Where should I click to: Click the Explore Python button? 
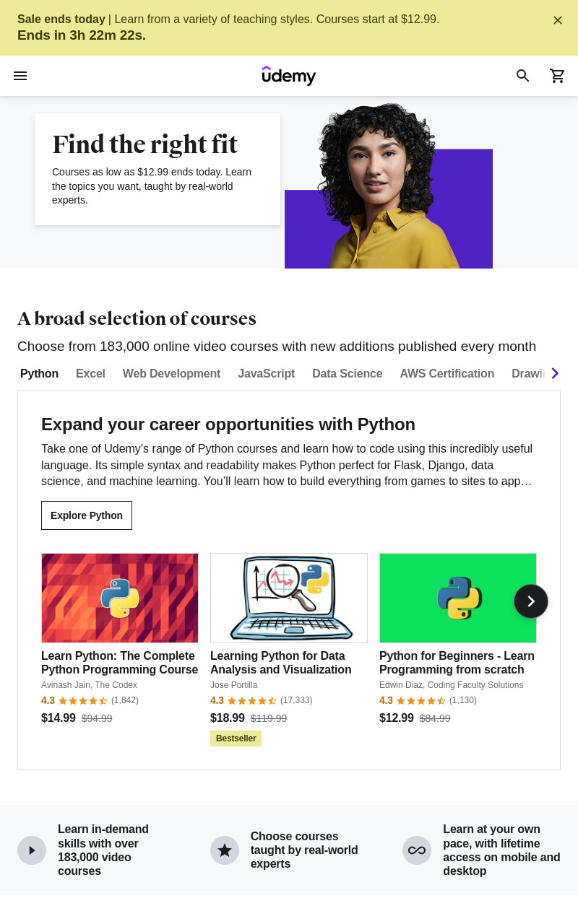(x=87, y=515)
